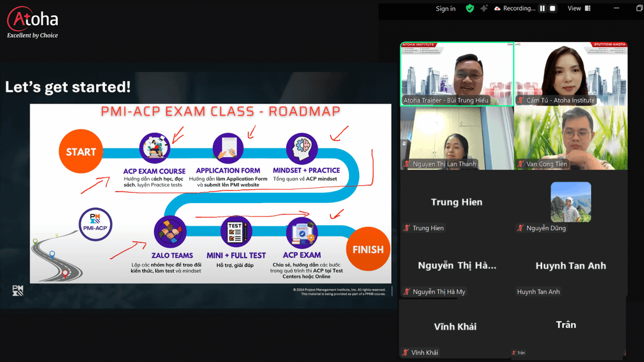Click the Zalo Teams hands icon
Viewport: 644px width, 362px height.
click(x=170, y=231)
